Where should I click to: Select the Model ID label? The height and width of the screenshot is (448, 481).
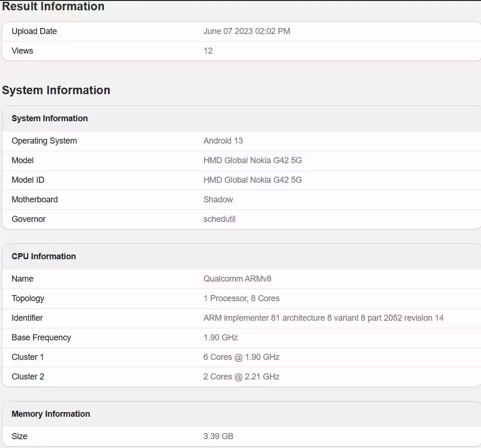[x=28, y=180]
